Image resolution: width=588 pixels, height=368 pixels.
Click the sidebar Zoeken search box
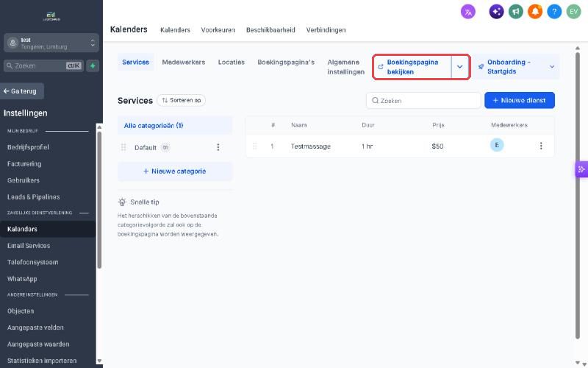pos(43,66)
